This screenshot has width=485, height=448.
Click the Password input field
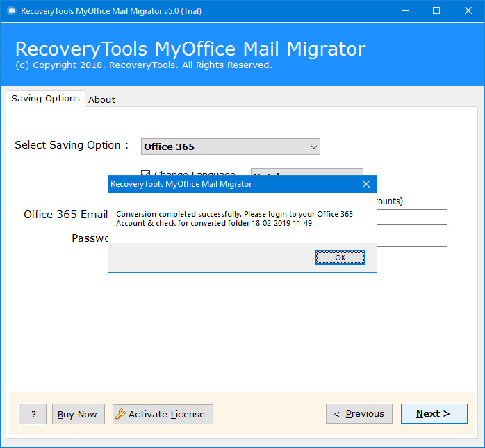click(412, 238)
